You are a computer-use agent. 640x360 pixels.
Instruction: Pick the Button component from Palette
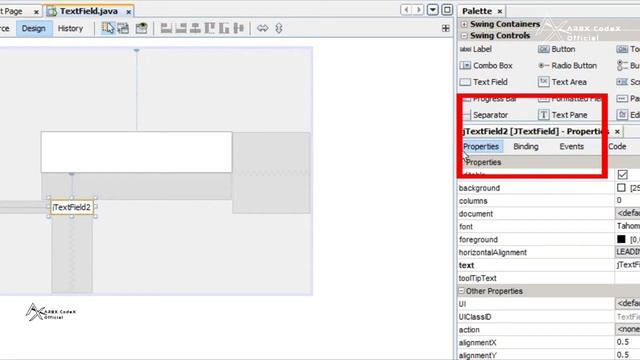pyautogui.click(x=557, y=49)
